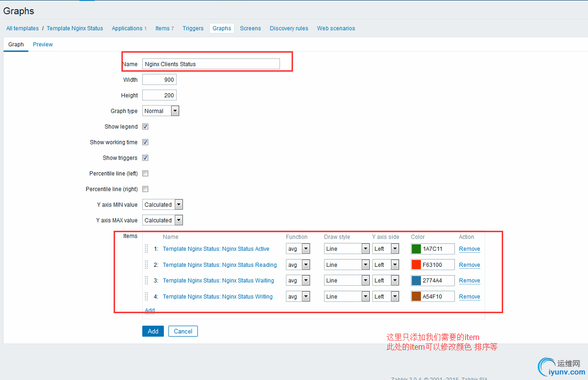Expand the Graph type dropdown
This screenshot has width=588, height=380.
[161, 111]
